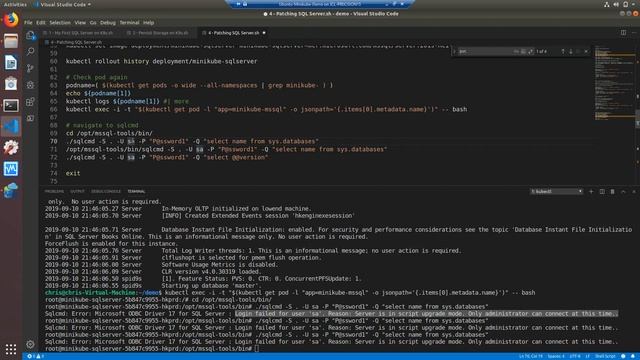Open Ubuntu Software from the dock
The width and height of the screenshot is (640, 360).
click(x=11, y=84)
